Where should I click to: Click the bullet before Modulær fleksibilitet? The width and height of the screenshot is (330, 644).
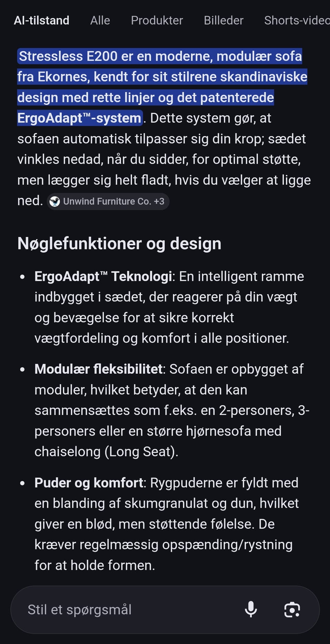(23, 370)
